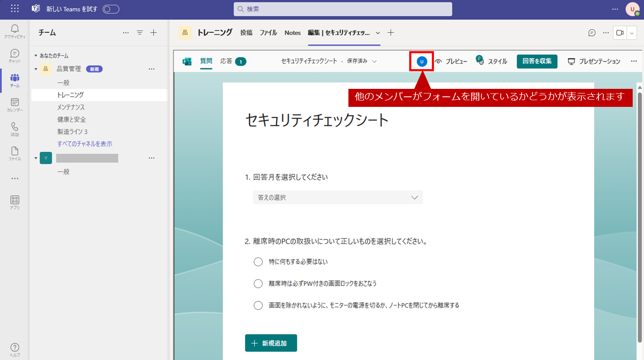Click question 1 text 回答月を選択してください
Screen dimensions: 644x360
(291, 177)
